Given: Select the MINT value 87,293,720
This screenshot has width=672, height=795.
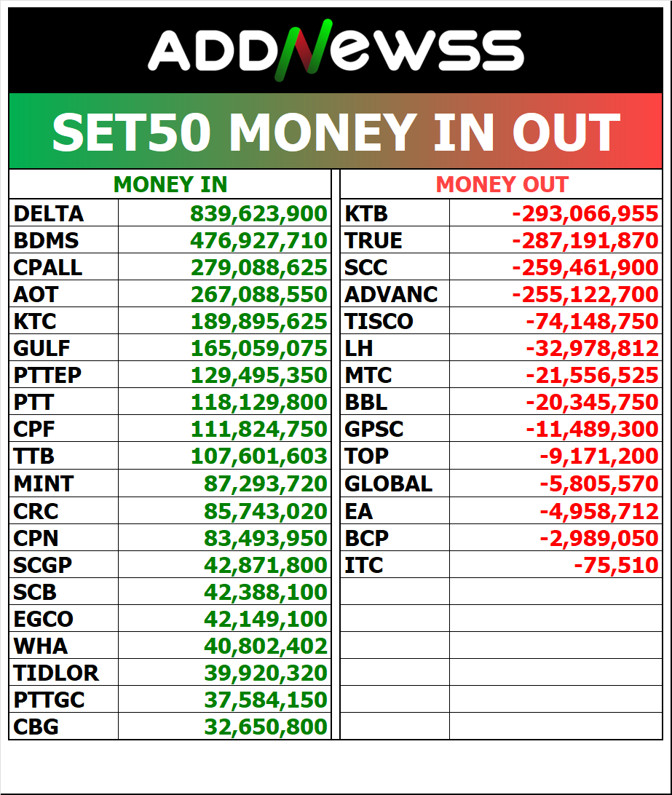Looking at the screenshot, I should click(x=265, y=483).
